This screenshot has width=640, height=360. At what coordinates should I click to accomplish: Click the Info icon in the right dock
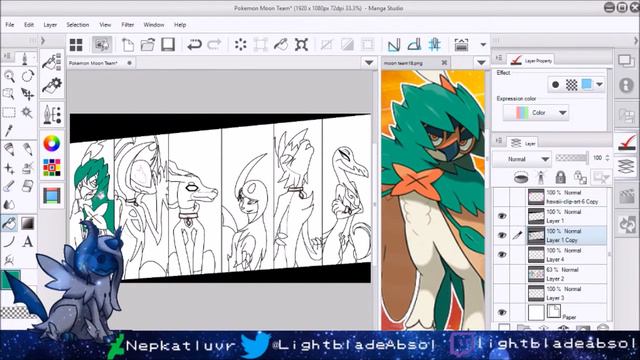pos(626,85)
